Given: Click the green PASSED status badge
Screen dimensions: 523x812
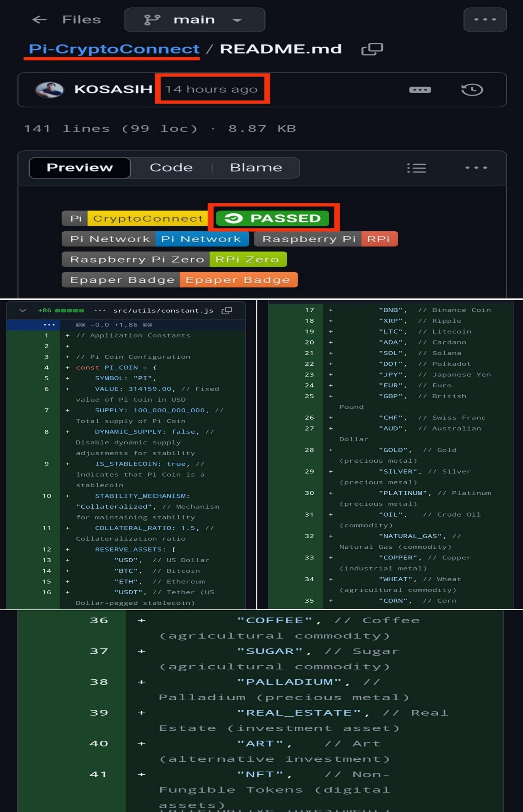Looking at the screenshot, I should (272, 218).
